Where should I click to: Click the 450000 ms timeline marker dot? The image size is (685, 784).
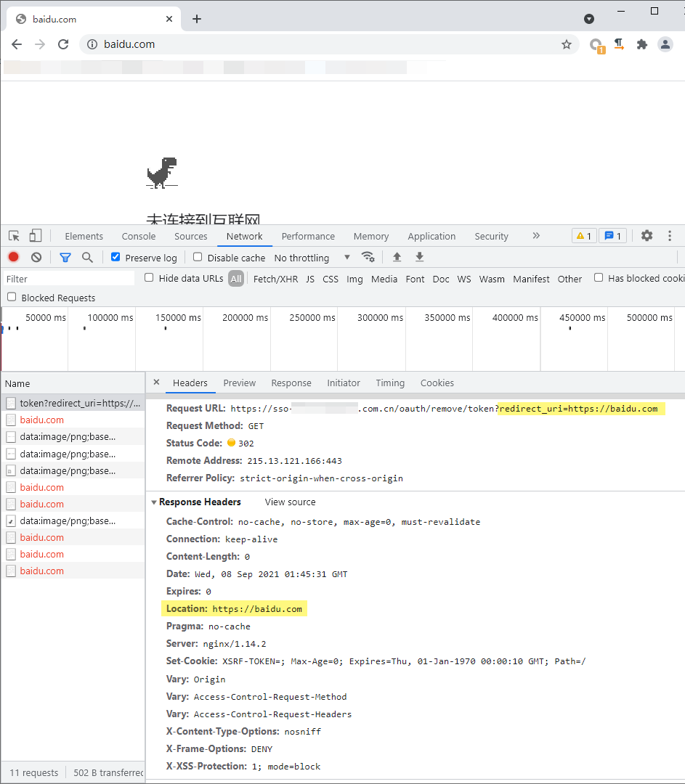(x=570, y=329)
